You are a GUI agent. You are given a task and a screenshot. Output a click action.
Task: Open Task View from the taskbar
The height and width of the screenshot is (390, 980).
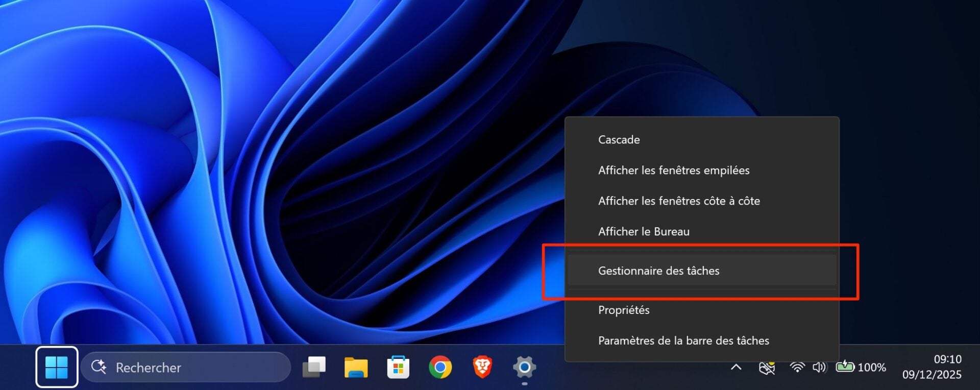pos(314,367)
